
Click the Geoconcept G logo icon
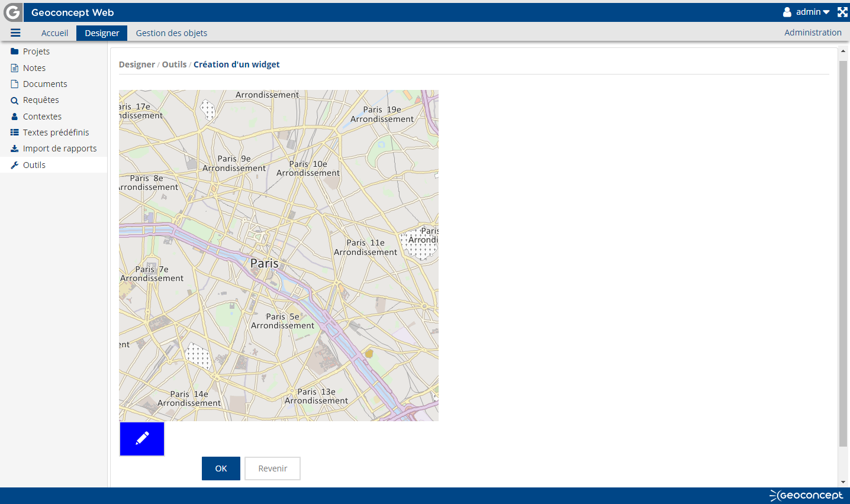coord(12,12)
